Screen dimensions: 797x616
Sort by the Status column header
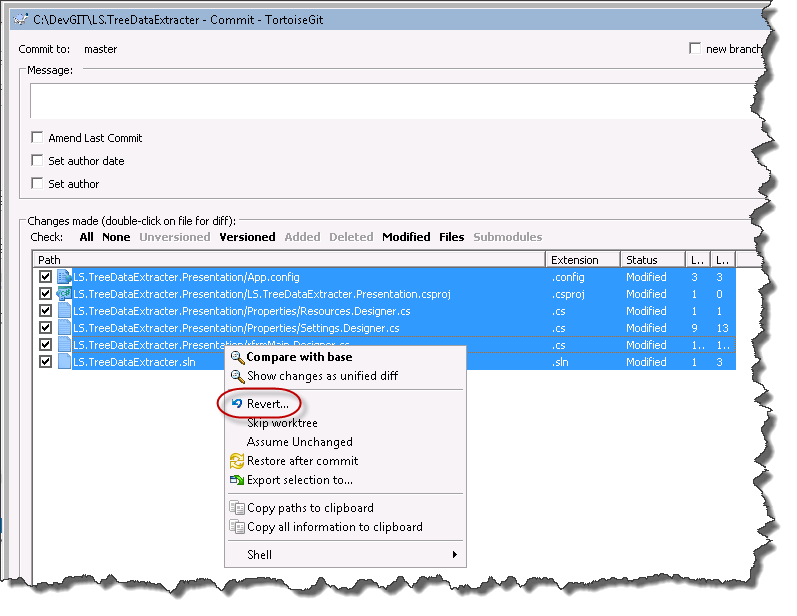coord(653,260)
